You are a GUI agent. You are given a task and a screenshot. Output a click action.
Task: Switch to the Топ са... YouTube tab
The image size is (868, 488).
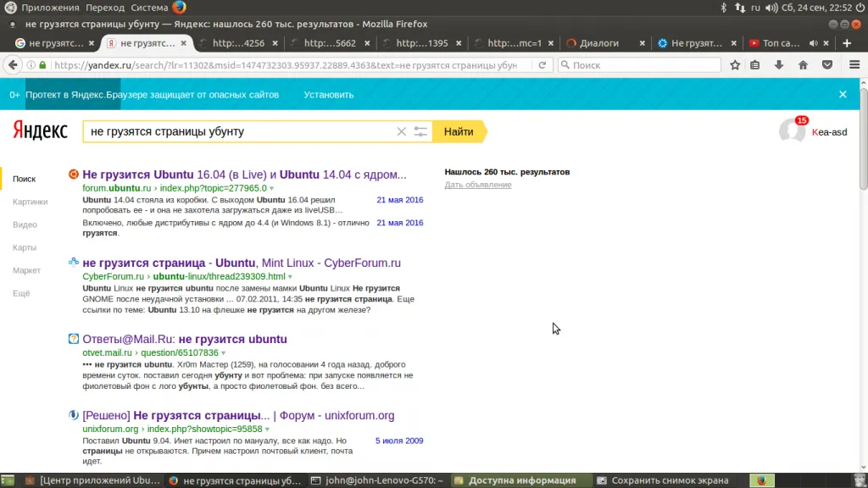(781, 42)
